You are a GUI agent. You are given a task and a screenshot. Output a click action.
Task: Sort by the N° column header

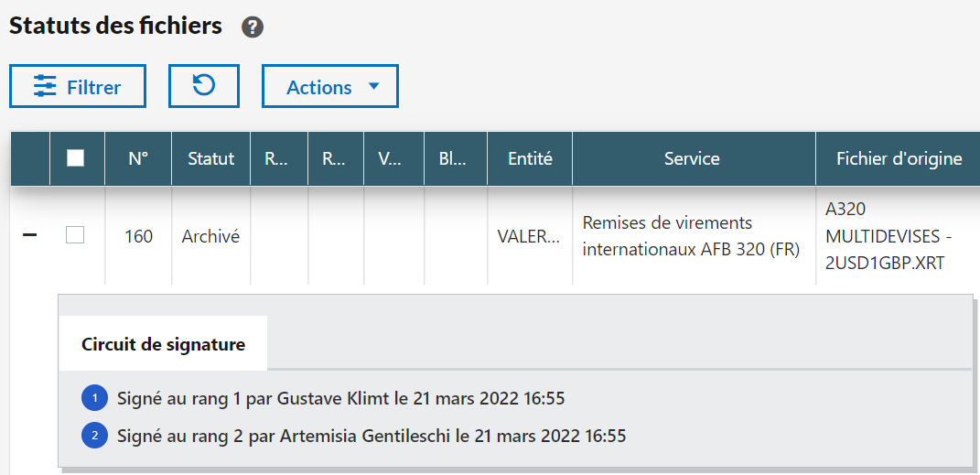(138, 158)
